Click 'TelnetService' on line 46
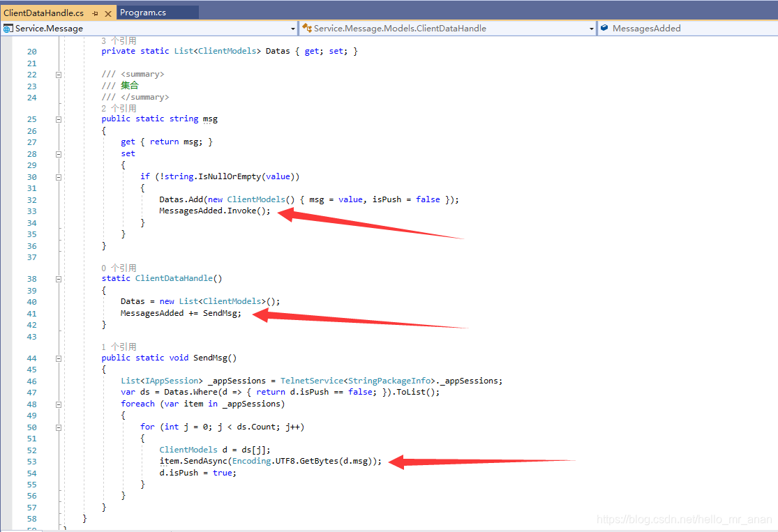 click(312, 381)
